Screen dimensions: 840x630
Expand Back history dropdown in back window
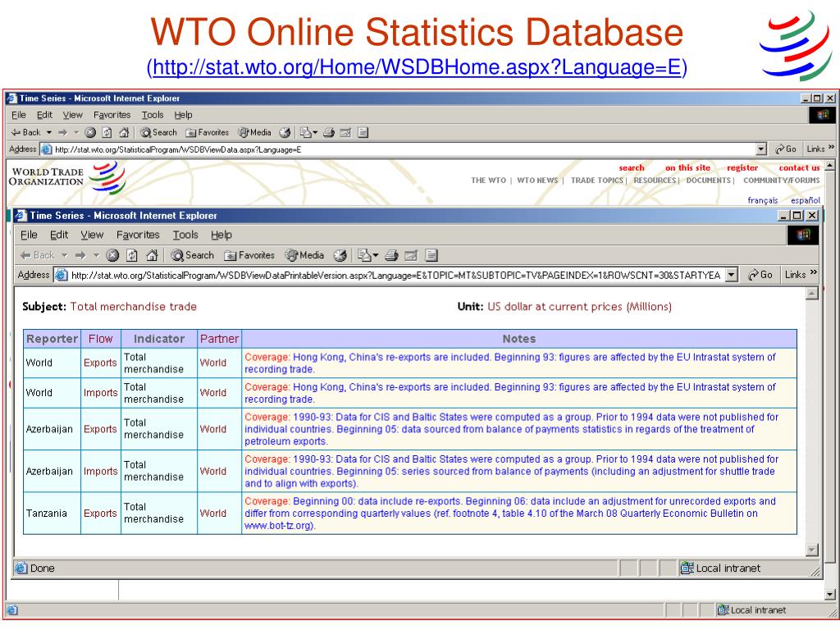coord(48,132)
